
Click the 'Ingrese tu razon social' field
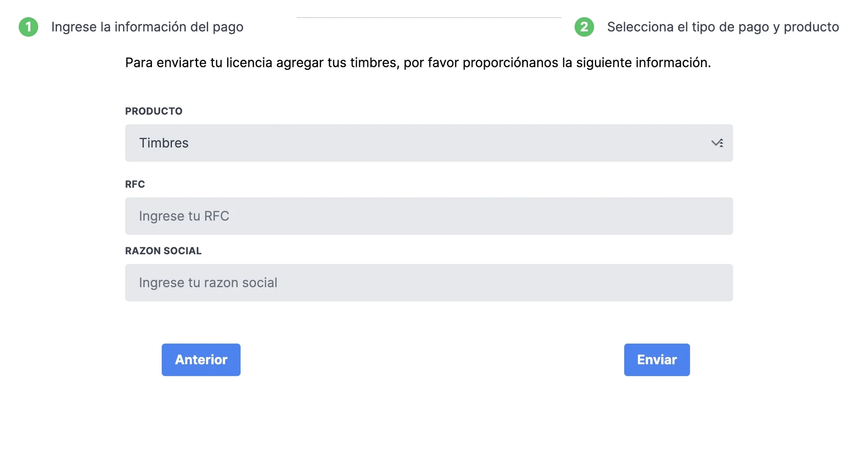click(429, 282)
